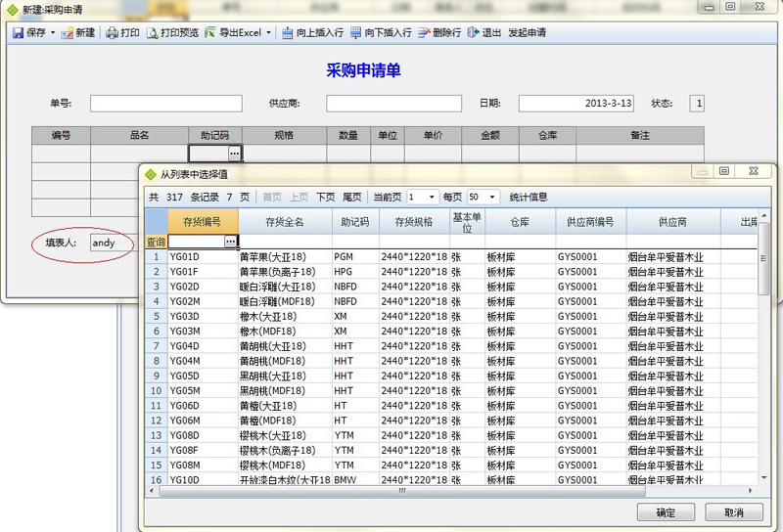The width and height of the screenshot is (783, 532).
Task: Click 品名 column header in request grid
Action: [139, 135]
